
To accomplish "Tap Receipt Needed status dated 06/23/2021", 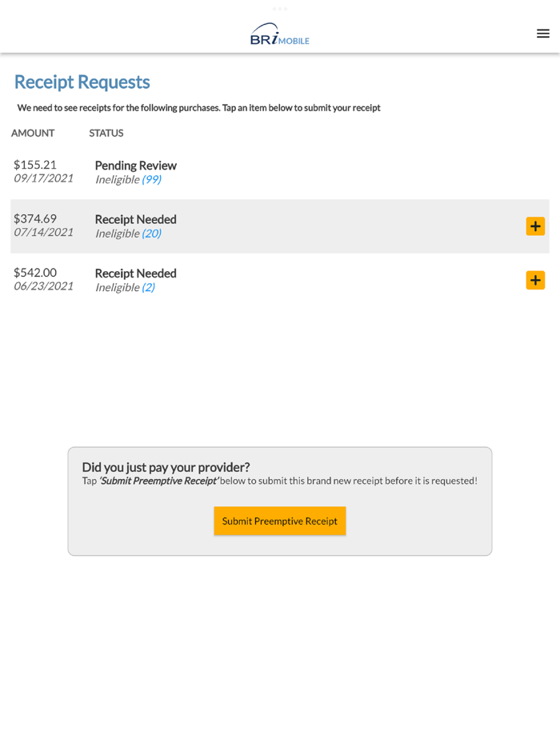I will pyautogui.click(x=135, y=273).
